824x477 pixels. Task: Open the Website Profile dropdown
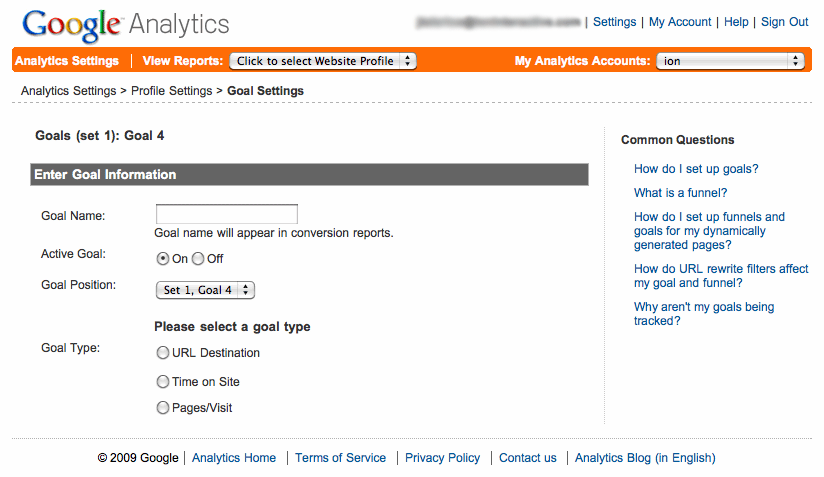[x=323, y=61]
